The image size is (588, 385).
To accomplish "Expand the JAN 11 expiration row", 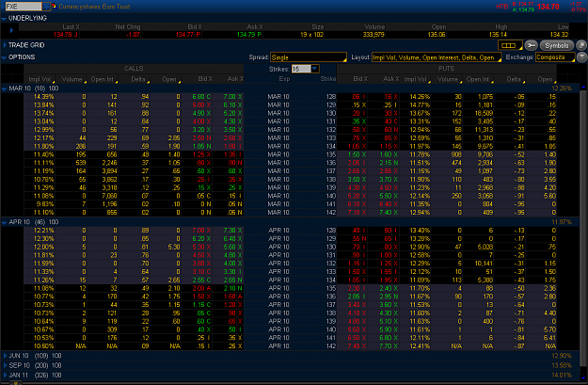I will point(5,376).
